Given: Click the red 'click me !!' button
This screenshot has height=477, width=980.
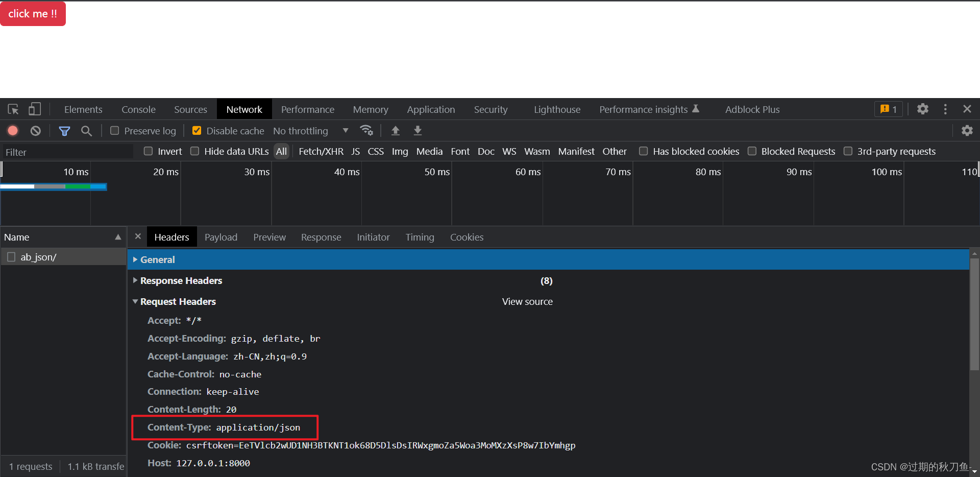Looking at the screenshot, I should pos(33,14).
